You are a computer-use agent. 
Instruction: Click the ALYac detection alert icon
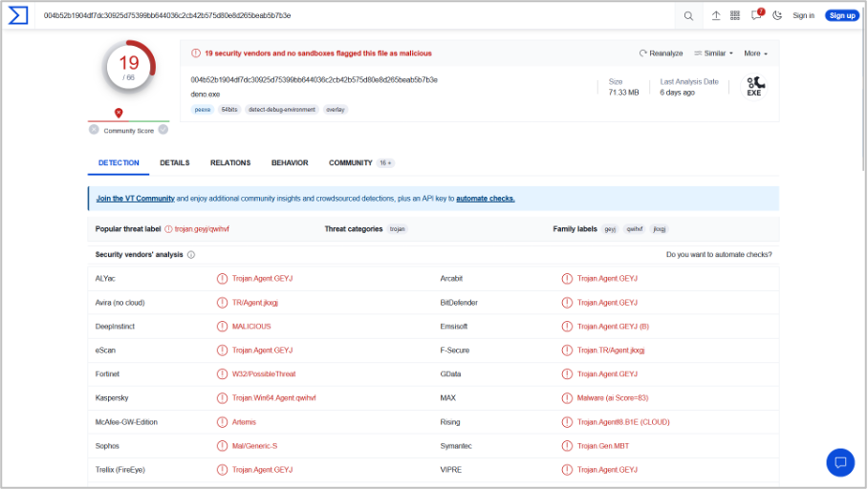pyautogui.click(x=222, y=278)
